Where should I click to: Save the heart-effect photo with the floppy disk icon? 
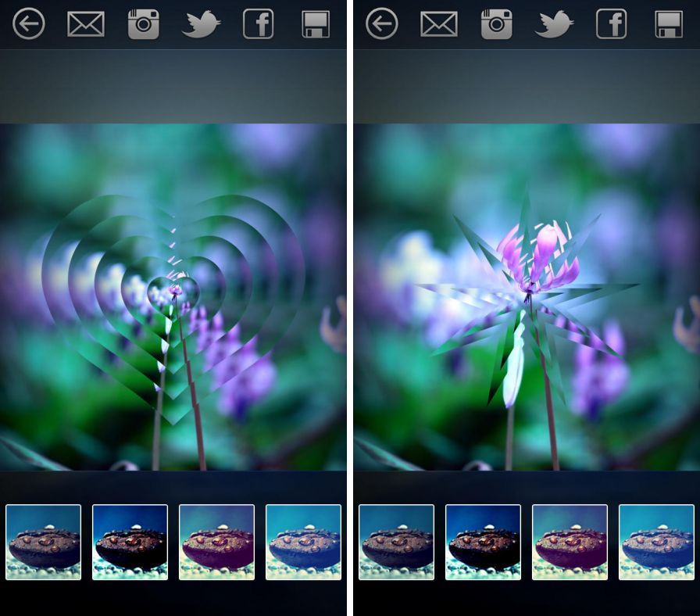click(x=316, y=24)
